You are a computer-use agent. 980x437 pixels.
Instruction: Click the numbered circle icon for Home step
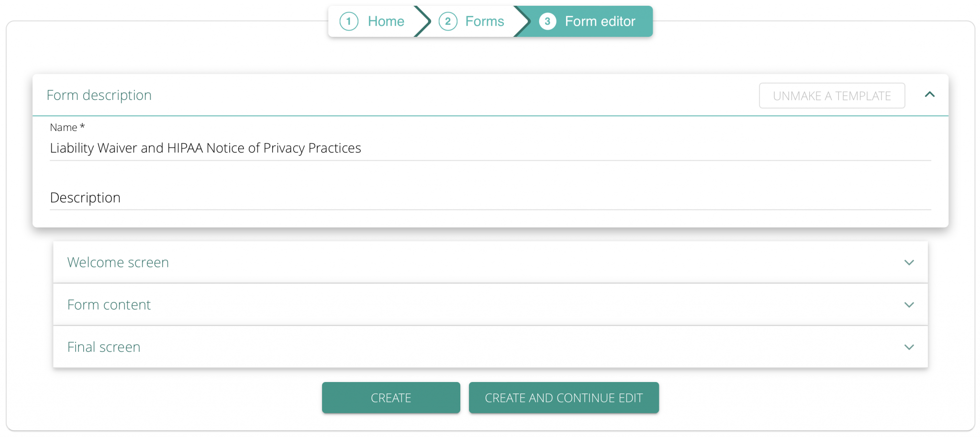tap(349, 21)
